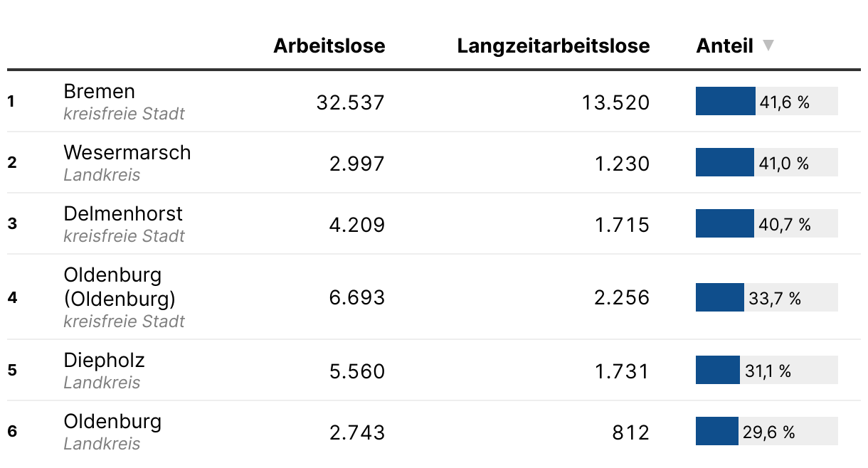The image size is (868, 468).
Task: Click the Oldenburg Landkreis row name
Action: pyautogui.click(x=112, y=421)
